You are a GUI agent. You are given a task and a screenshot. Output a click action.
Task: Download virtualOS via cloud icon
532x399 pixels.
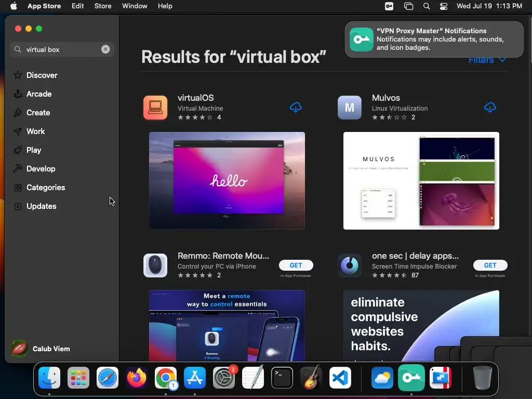[296, 108]
